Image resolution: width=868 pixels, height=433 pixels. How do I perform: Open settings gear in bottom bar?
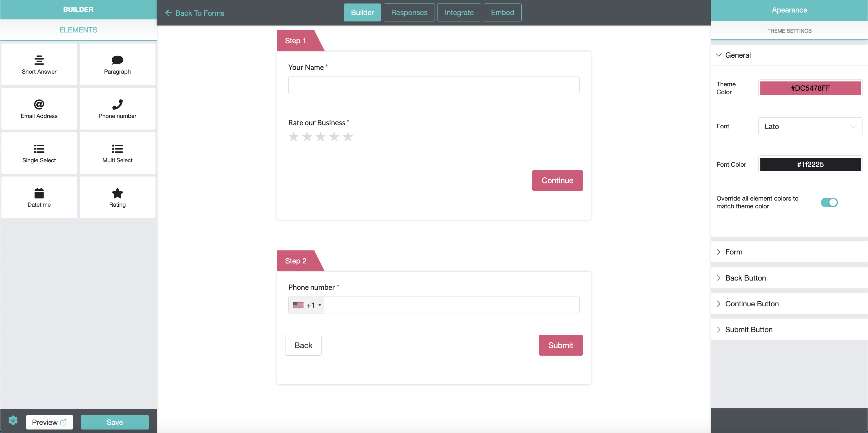[x=13, y=420]
